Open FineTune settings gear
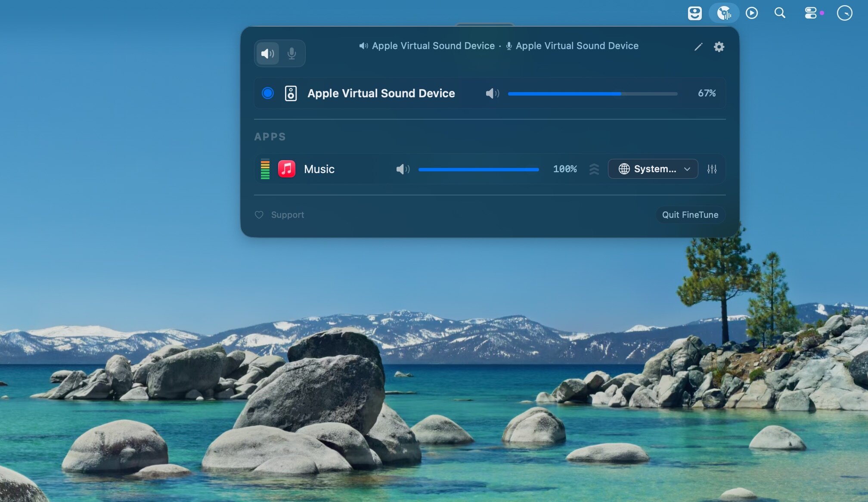The width and height of the screenshot is (868, 502). click(x=719, y=46)
